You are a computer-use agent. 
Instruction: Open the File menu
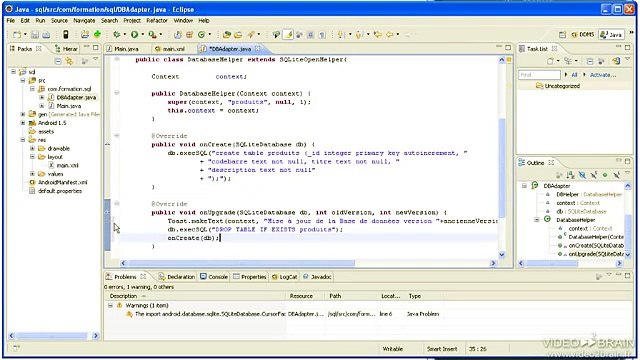click(x=11, y=20)
